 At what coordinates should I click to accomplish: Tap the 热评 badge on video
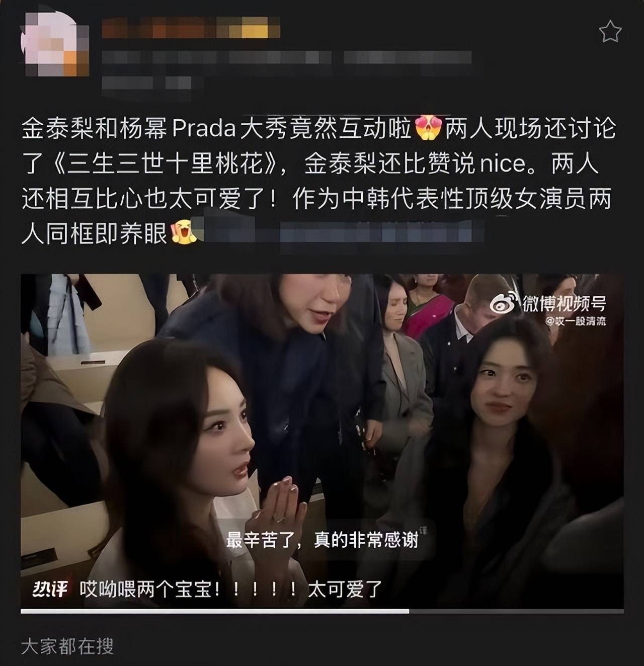(x=49, y=588)
